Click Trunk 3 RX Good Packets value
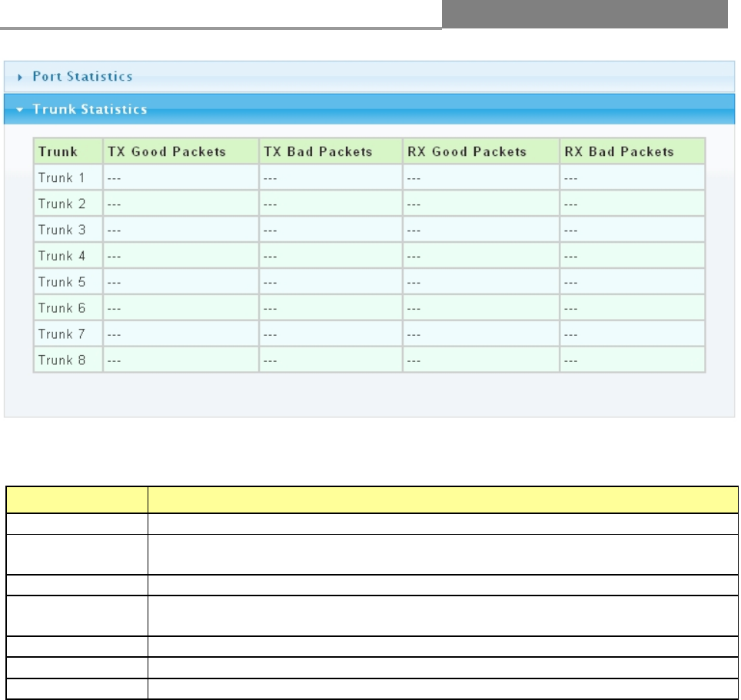 (481, 230)
